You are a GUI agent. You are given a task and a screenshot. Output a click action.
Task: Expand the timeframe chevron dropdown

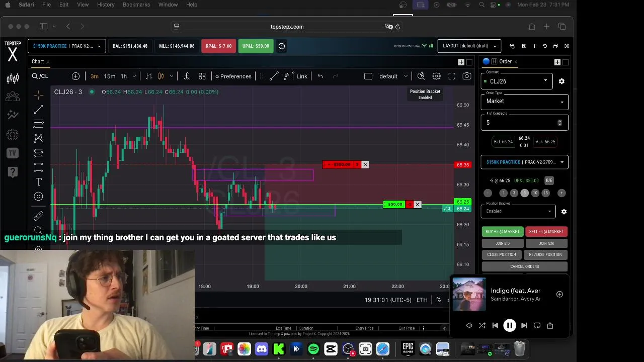(134, 76)
